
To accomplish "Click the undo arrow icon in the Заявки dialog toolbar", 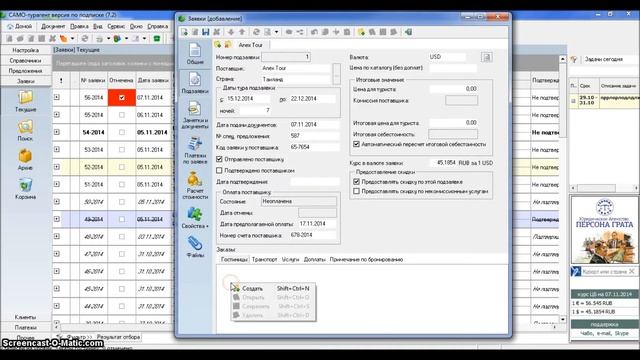I will coord(314,32).
